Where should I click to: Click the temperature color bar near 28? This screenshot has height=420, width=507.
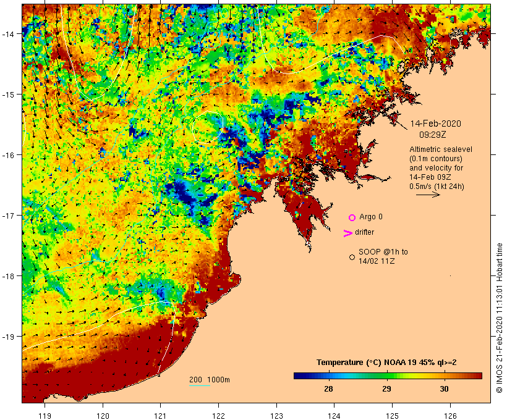(x=328, y=376)
